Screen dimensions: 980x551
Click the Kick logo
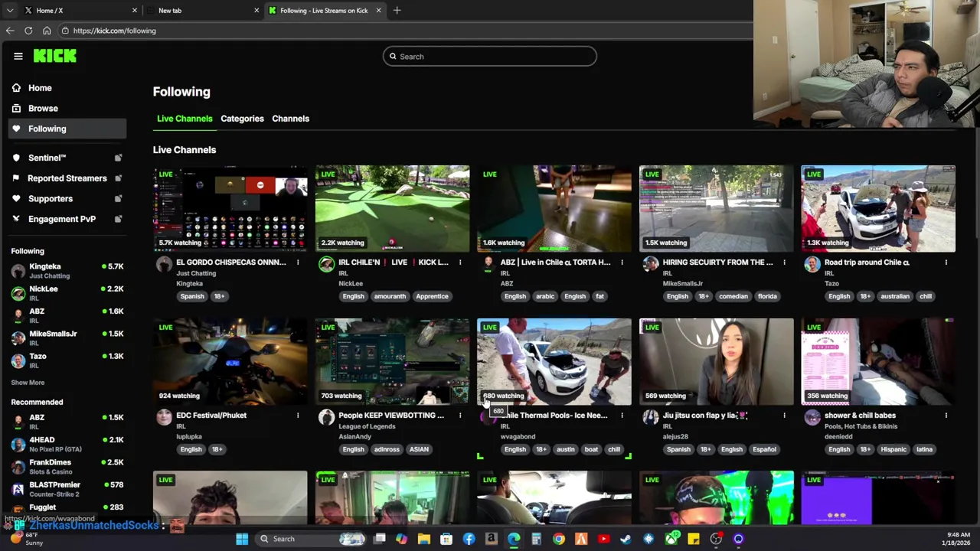coord(55,56)
